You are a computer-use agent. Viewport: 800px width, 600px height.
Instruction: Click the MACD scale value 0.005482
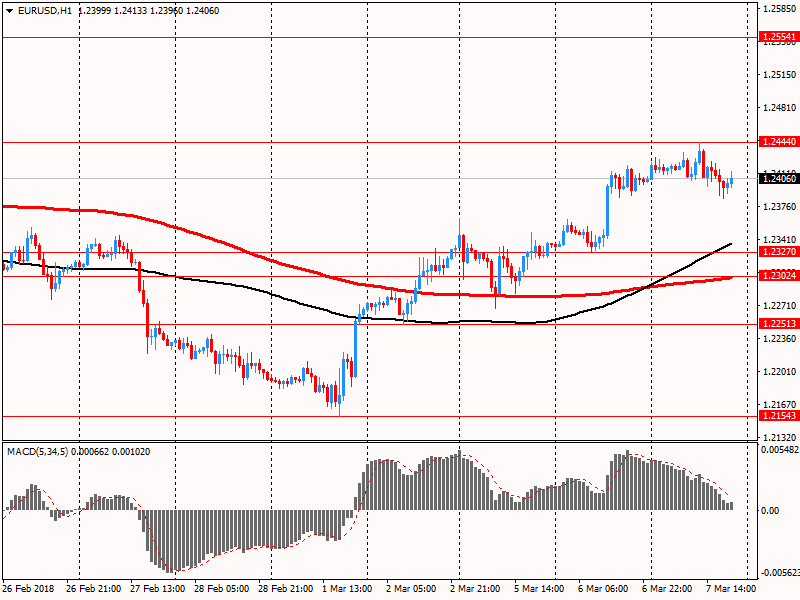(780, 450)
